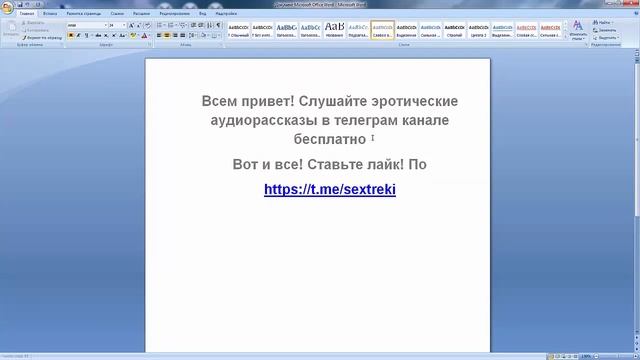Toggle Subscript formatting

[106, 36]
